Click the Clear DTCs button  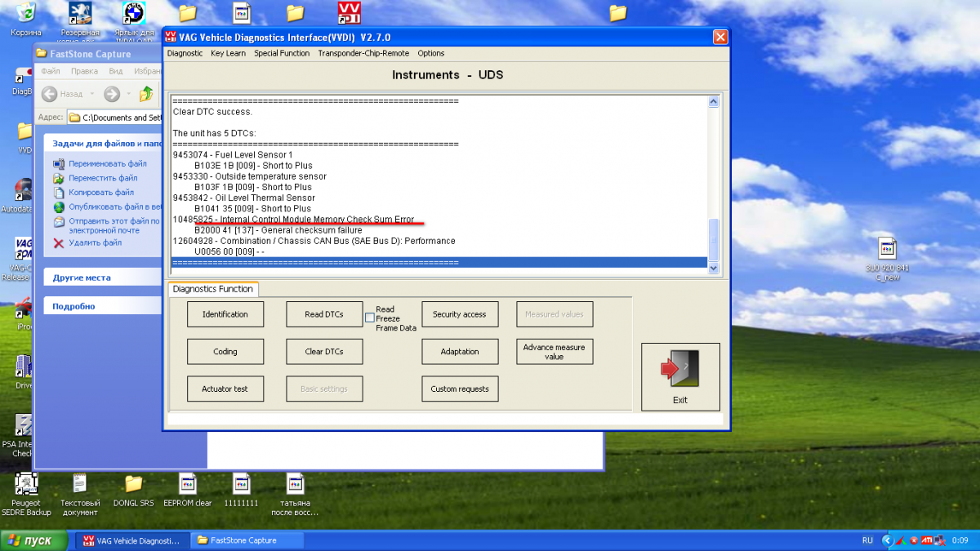point(324,352)
